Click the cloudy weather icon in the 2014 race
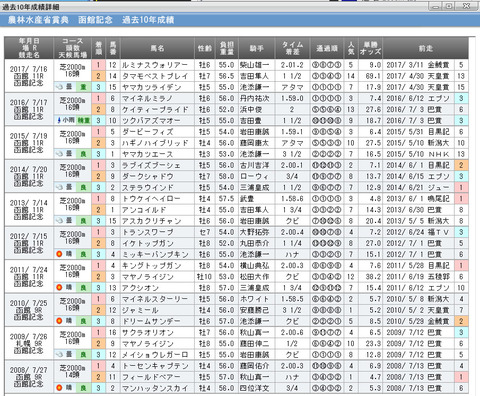480x396 pixels. [x=59, y=187]
